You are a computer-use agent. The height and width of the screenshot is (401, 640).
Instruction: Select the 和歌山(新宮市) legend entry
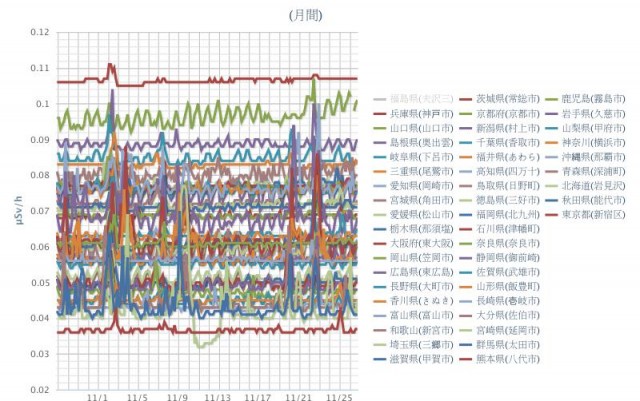click(413, 330)
